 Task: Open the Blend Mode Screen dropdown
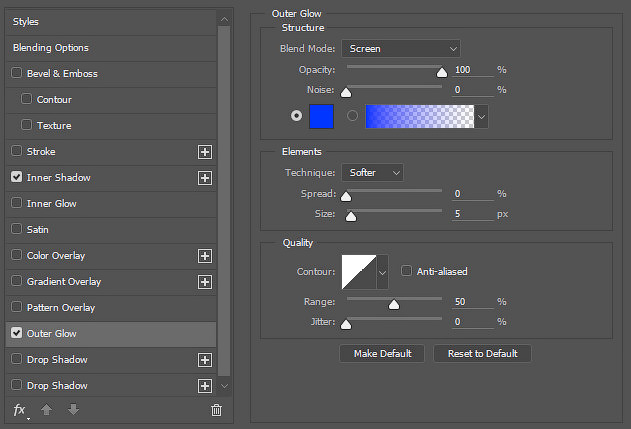point(401,49)
